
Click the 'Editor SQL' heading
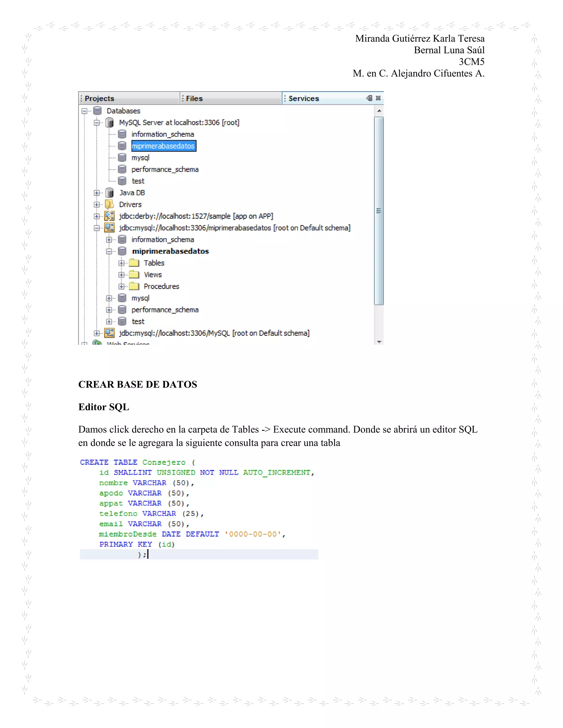(x=104, y=407)
